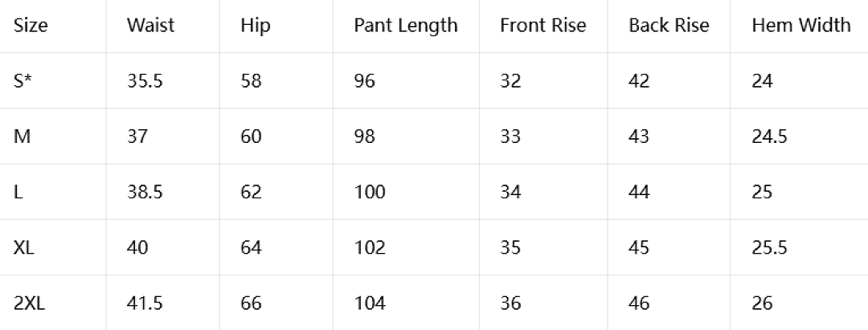This screenshot has width=868, height=330.
Task: Select the hem width value 24.5
Action: coord(769,136)
